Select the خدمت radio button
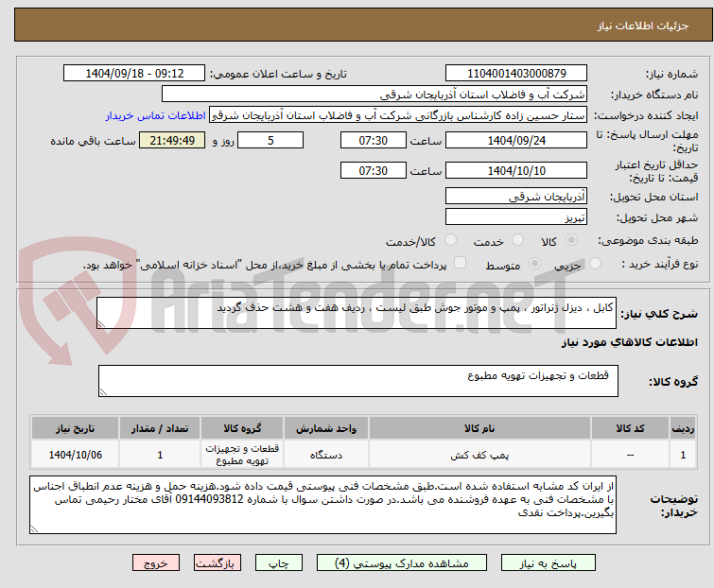Screen dimensions: 714x588 tap(517, 240)
